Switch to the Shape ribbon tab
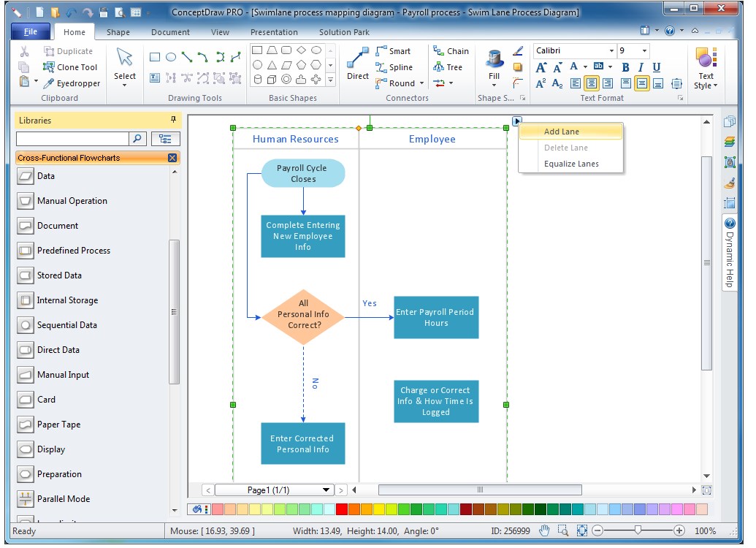 click(118, 32)
